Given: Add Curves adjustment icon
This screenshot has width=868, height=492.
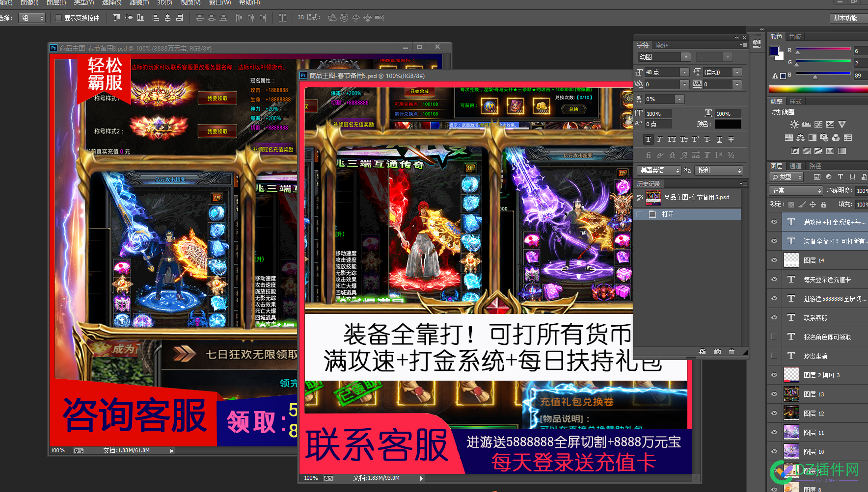Looking at the screenshot, I should point(818,125).
